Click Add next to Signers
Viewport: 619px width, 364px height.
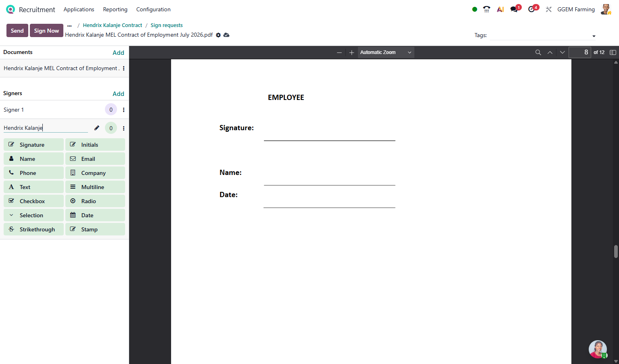point(118,94)
